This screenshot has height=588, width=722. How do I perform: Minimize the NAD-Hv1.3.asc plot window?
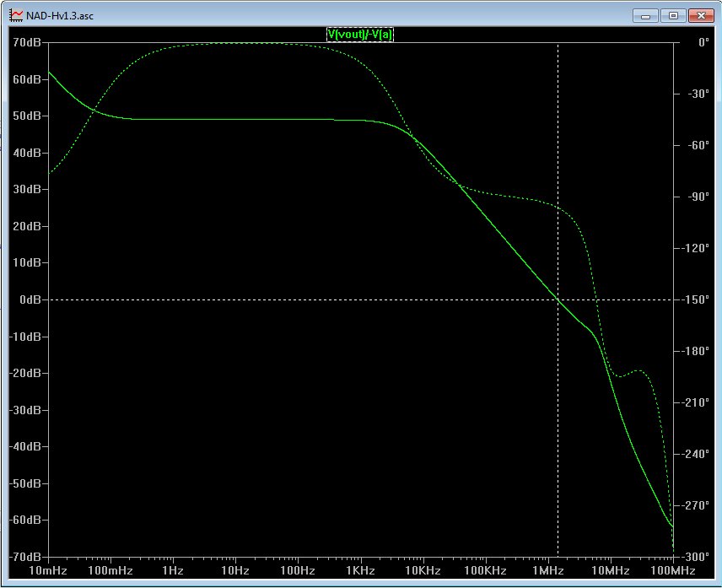tap(645, 16)
